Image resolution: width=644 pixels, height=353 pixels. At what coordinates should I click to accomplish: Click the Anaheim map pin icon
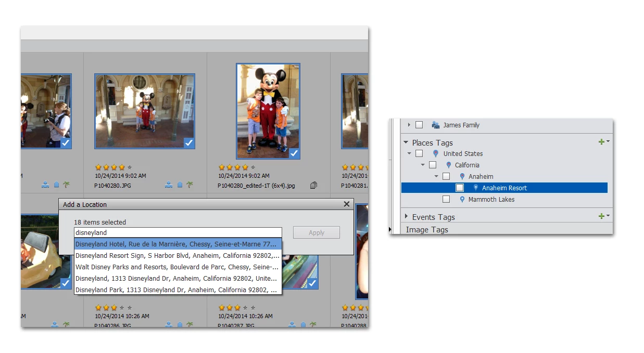pyautogui.click(x=462, y=177)
